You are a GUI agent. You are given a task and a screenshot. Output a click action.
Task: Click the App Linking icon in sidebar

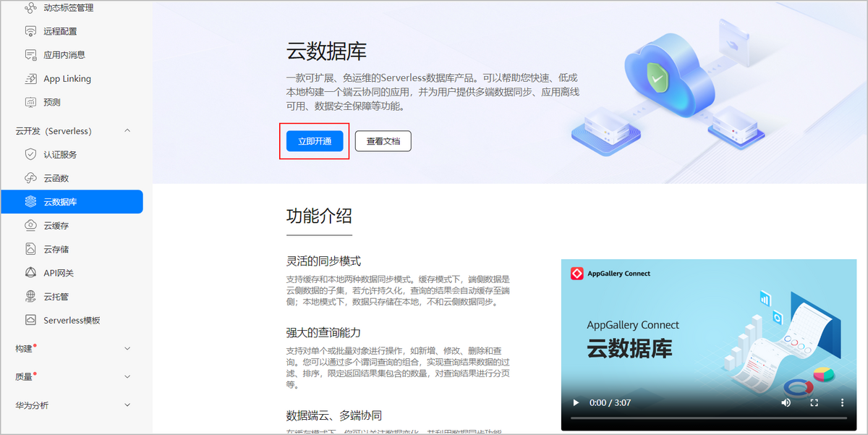click(x=30, y=79)
